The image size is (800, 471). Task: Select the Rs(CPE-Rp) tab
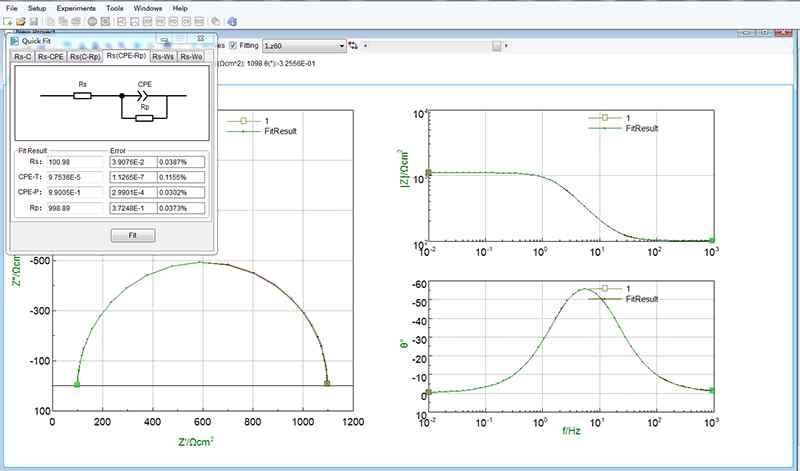click(126, 56)
